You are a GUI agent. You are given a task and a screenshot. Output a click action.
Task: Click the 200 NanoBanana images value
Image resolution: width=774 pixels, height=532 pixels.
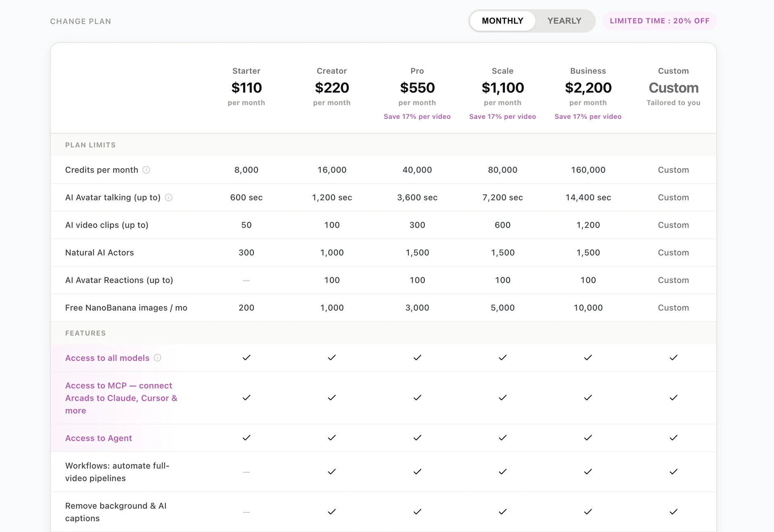click(246, 308)
